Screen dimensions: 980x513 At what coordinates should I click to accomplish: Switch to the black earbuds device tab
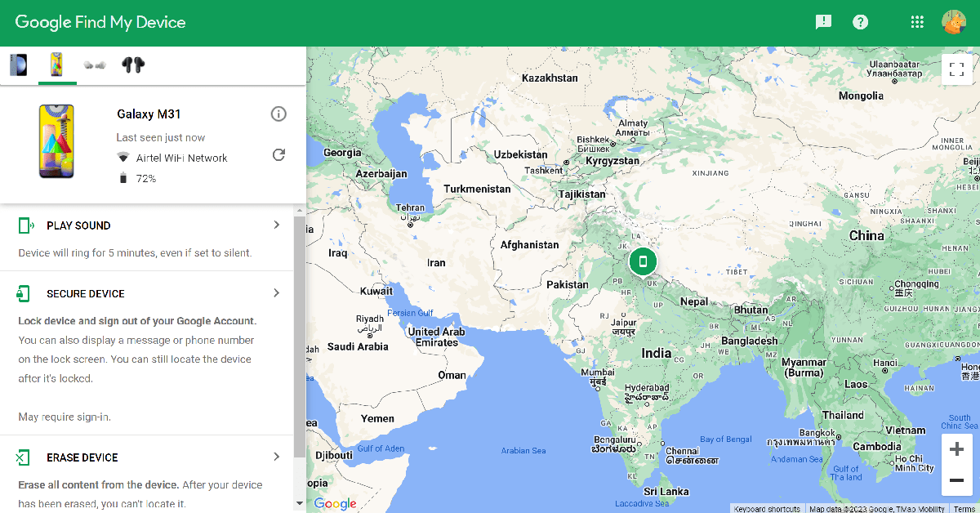pyautogui.click(x=133, y=64)
